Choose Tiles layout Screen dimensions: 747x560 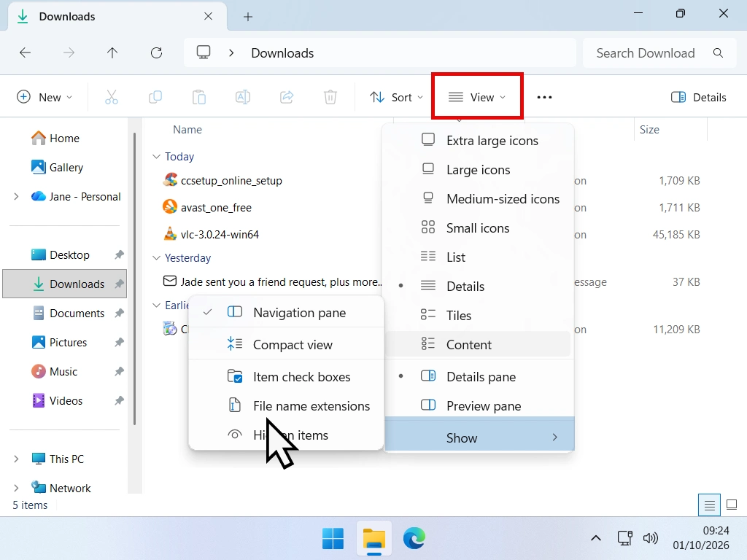pyautogui.click(x=478, y=315)
